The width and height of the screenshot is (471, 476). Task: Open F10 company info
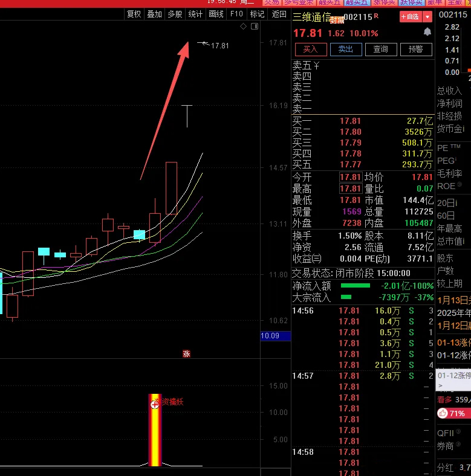pos(237,14)
